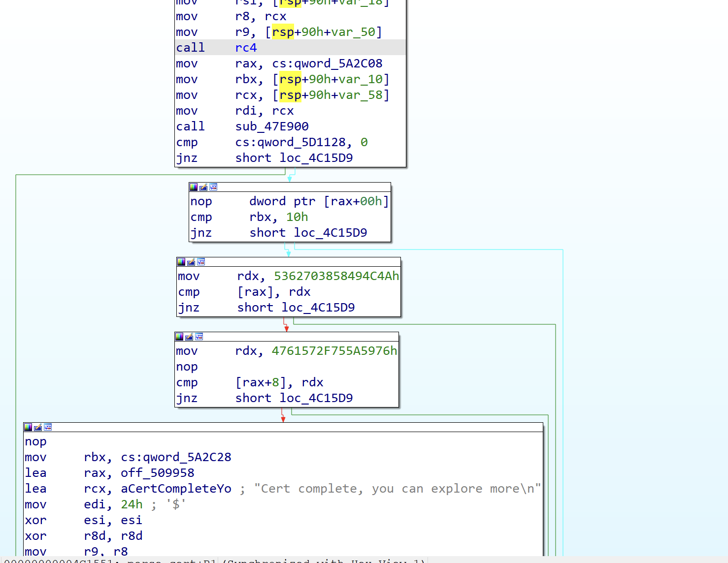Select the constant 5362703858494C4Ah

point(336,276)
